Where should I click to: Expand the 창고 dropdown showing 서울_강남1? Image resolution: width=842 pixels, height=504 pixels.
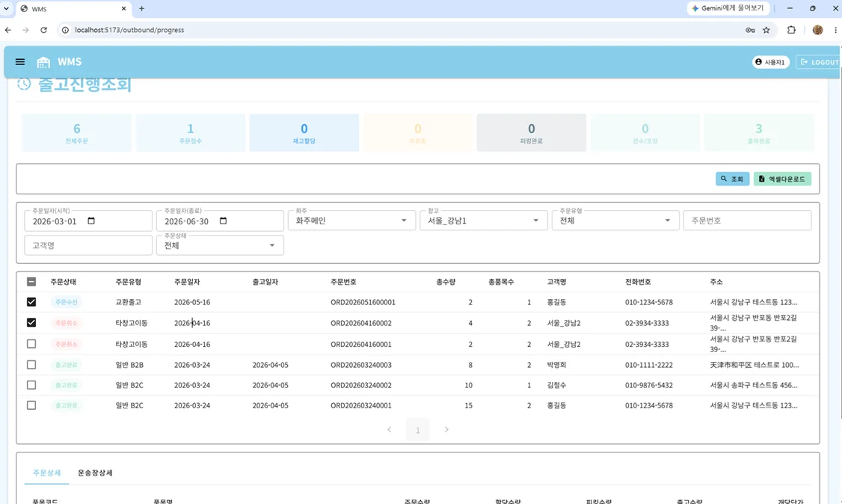pos(483,221)
